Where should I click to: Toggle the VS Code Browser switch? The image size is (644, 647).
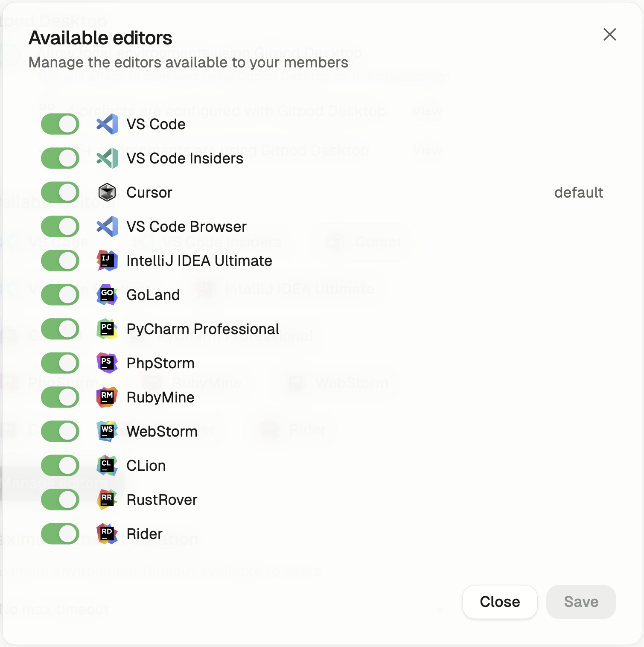[x=60, y=227]
